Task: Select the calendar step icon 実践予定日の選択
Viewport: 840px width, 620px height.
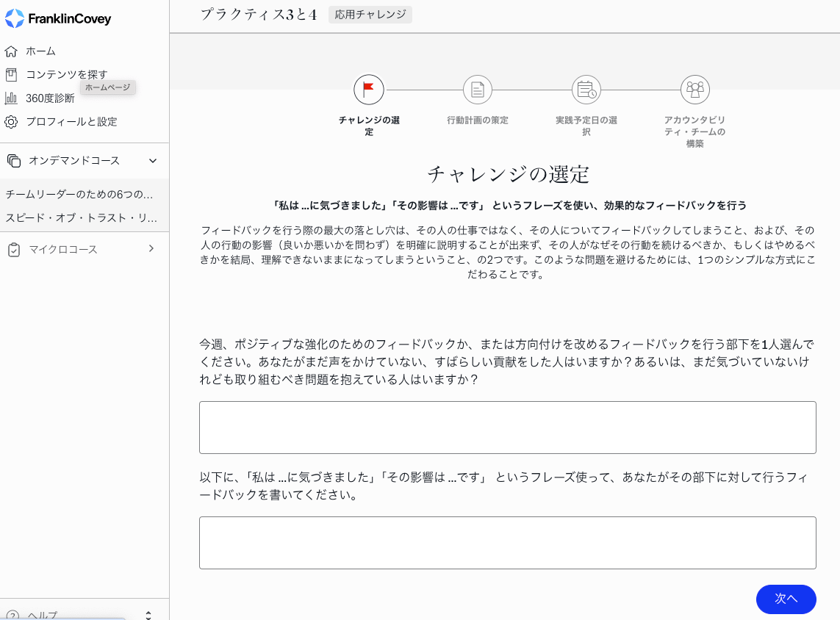Action: (x=586, y=90)
